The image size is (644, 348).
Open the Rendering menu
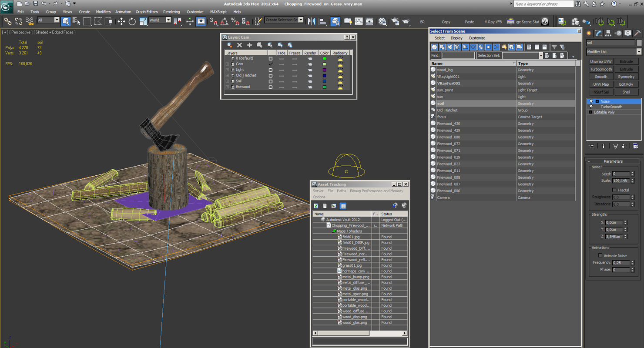click(x=171, y=12)
